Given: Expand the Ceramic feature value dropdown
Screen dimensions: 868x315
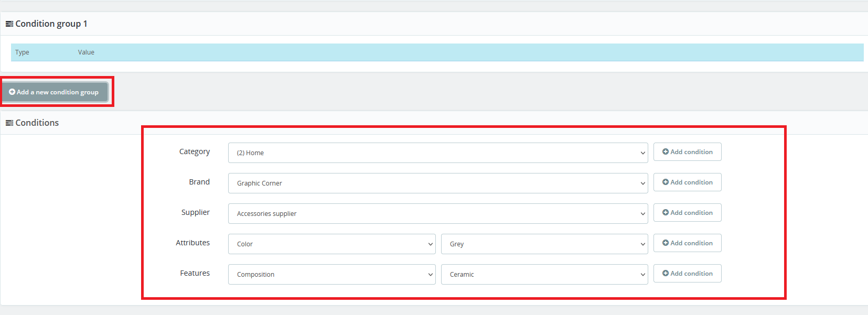Looking at the screenshot, I should (544, 275).
